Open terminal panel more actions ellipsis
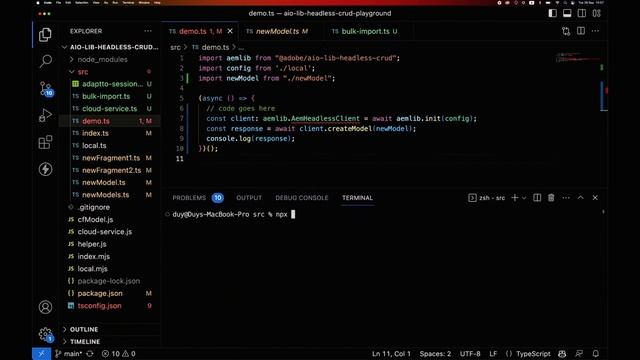This screenshot has height=360, width=640. [566, 198]
